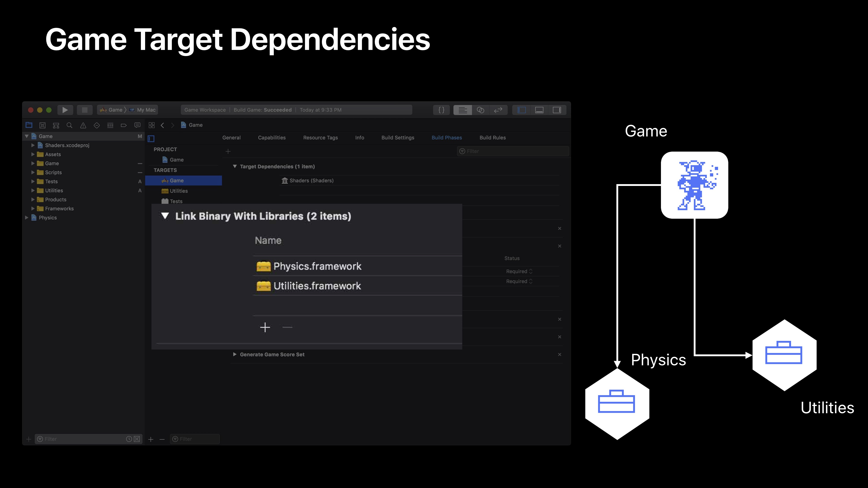The image size is (868, 488).
Task: Add a library with plus button
Action: (265, 327)
